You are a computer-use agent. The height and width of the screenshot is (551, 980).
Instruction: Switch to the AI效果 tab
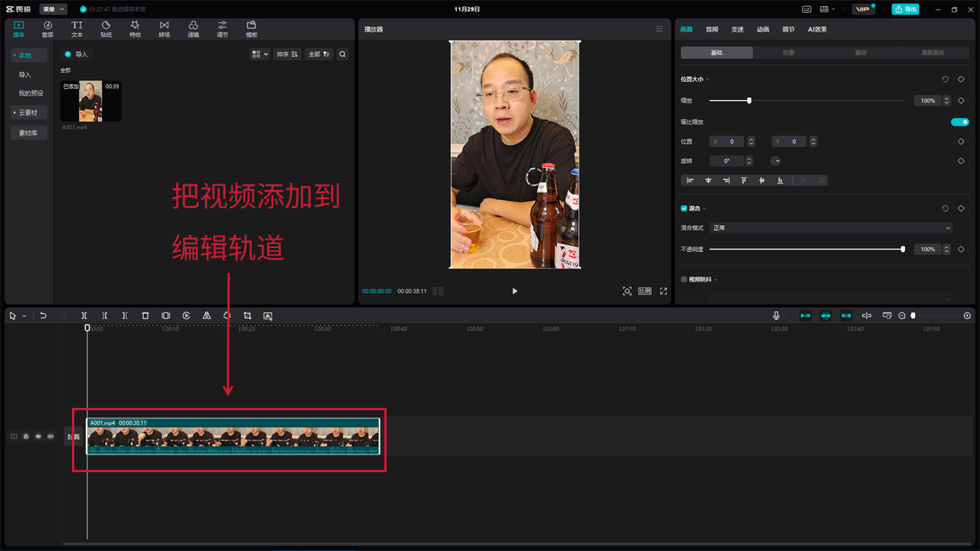[818, 29]
